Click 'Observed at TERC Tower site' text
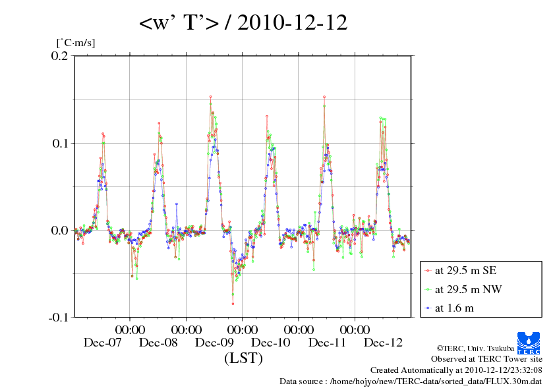This screenshot has width=555, height=392. click(486, 359)
